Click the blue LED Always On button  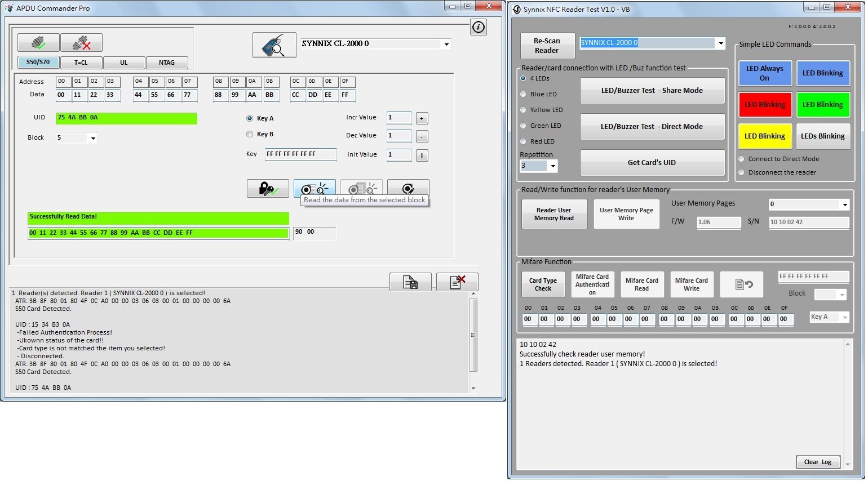click(x=765, y=73)
